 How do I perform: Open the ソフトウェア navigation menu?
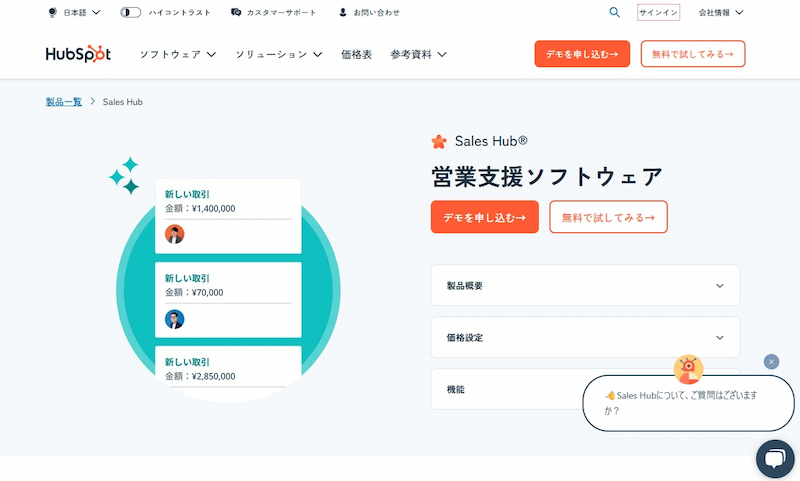178,54
